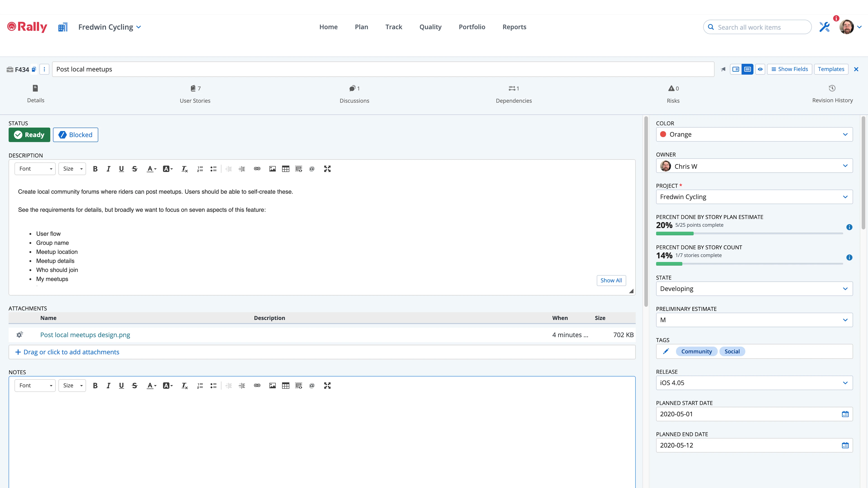Open the Preliminary Estimate dropdown
Image resolution: width=868 pixels, height=488 pixels.
pos(754,320)
